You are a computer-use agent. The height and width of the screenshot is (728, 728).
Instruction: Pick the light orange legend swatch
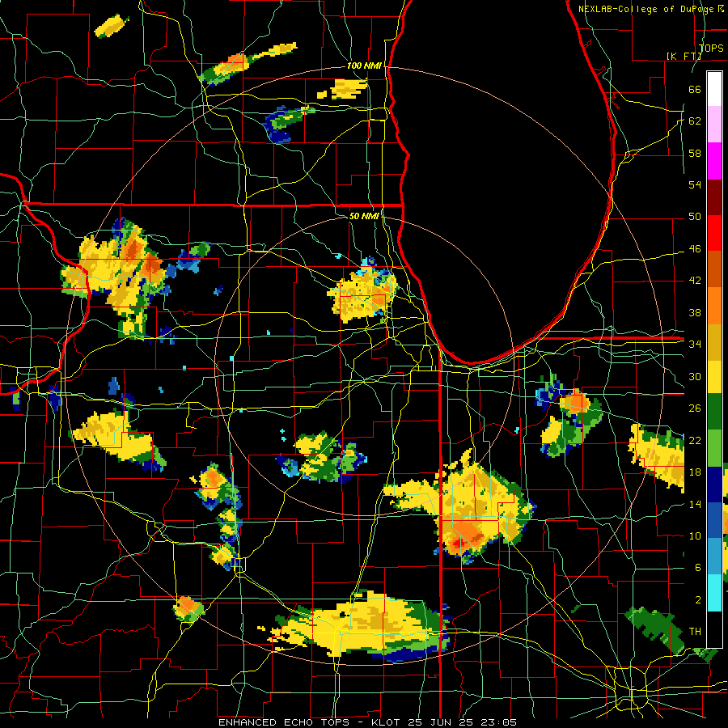click(714, 305)
